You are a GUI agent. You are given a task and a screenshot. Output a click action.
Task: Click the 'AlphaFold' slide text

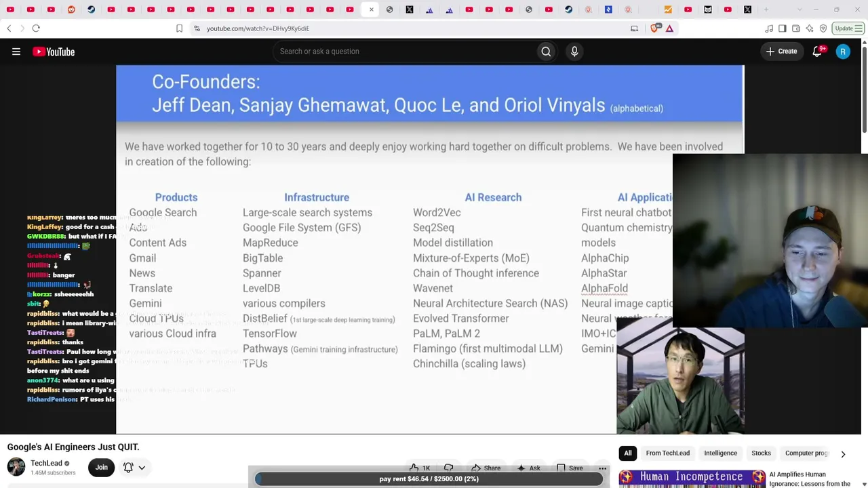(x=604, y=288)
